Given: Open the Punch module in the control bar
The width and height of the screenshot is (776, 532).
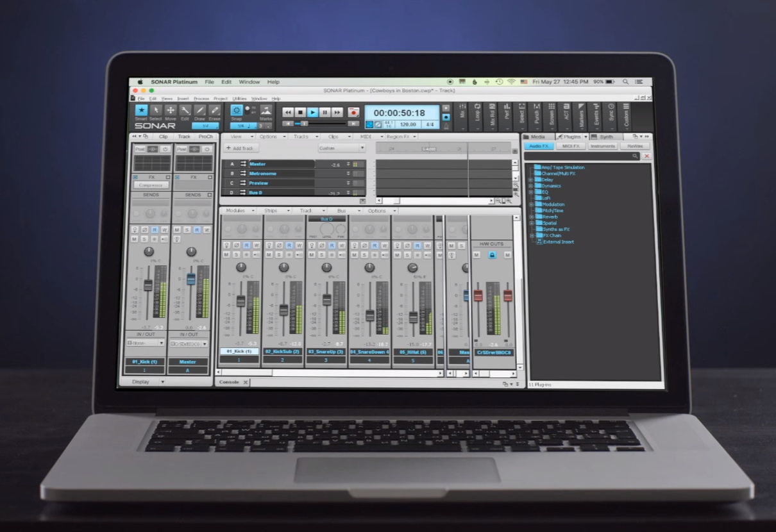Looking at the screenshot, I should [x=537, y=117].
